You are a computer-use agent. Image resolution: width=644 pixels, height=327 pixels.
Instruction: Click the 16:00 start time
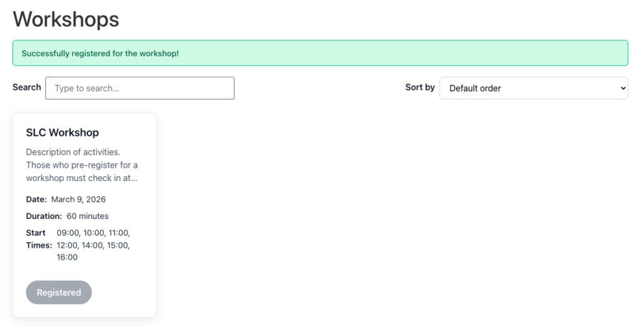coord(67,257)
